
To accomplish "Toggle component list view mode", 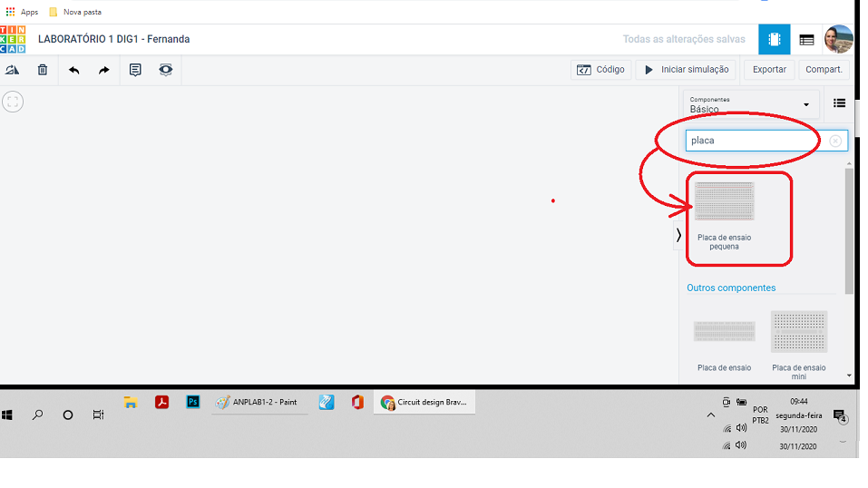I will click(x=839, y=103).
